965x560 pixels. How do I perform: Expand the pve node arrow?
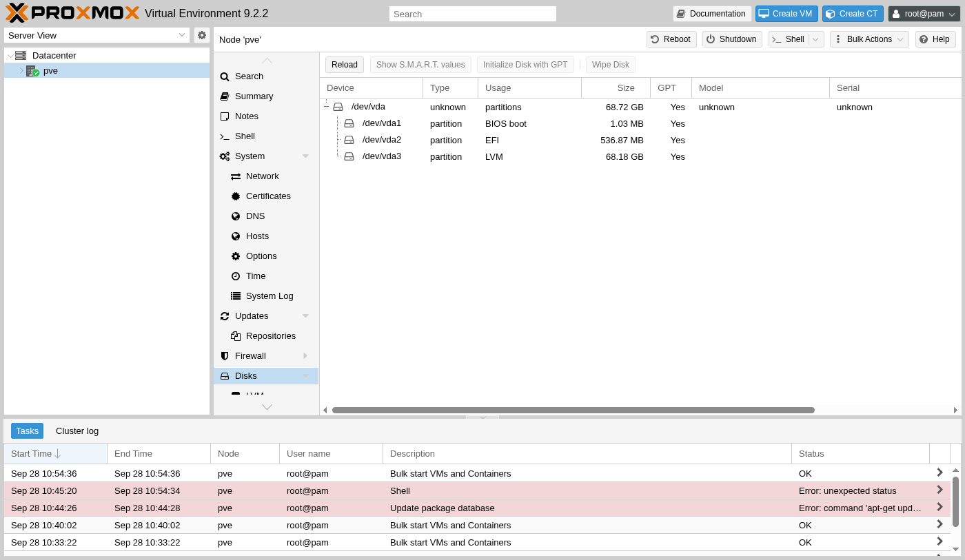pyautogui.click(x=21, y=71)
